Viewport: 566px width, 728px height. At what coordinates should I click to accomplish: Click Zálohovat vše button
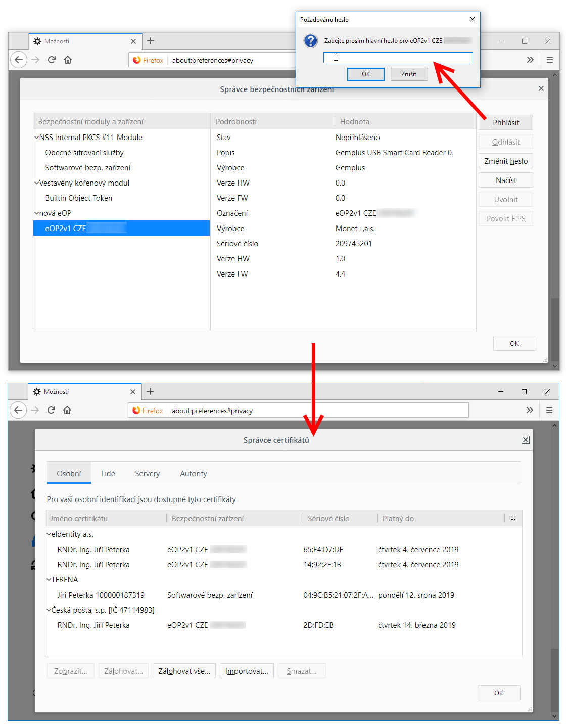pos(184,671)
